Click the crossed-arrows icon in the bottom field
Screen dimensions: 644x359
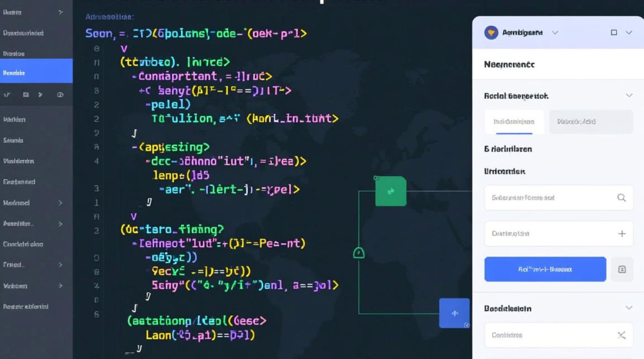click(621, 335)
